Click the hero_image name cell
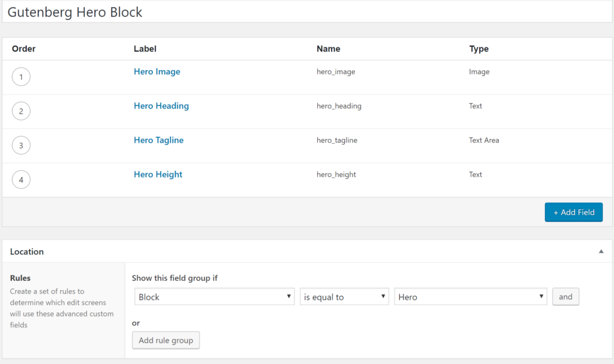 336,72
